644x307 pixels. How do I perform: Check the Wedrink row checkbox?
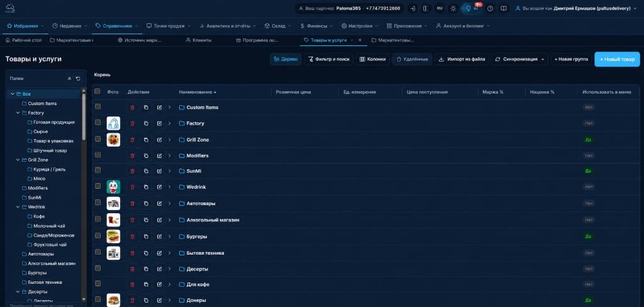click(97, 186)
